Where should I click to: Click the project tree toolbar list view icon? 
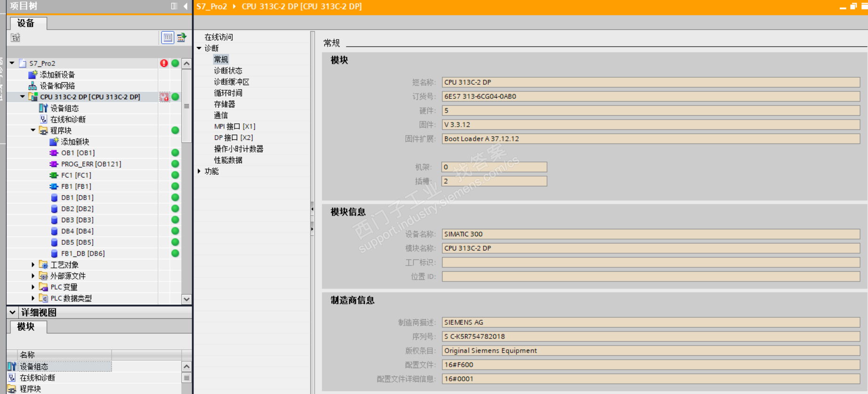pos(168,38)
